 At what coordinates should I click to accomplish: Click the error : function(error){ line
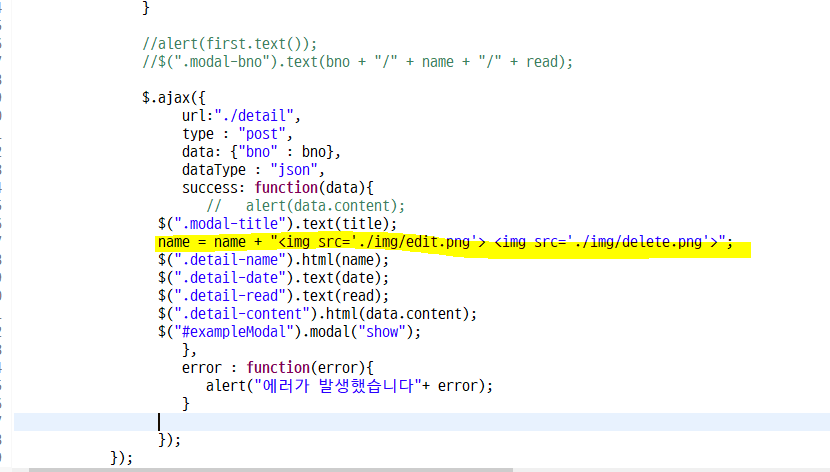[277, 368]
